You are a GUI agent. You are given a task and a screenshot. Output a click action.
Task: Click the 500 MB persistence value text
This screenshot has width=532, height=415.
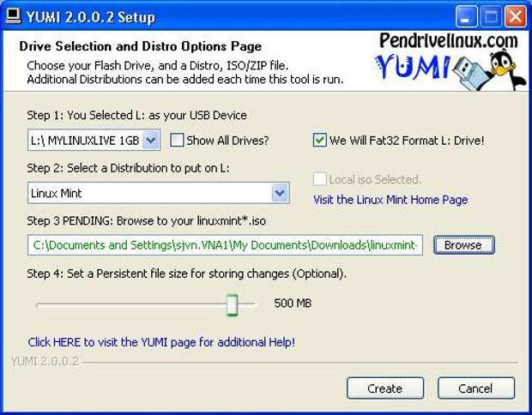(x=293, y=303)
